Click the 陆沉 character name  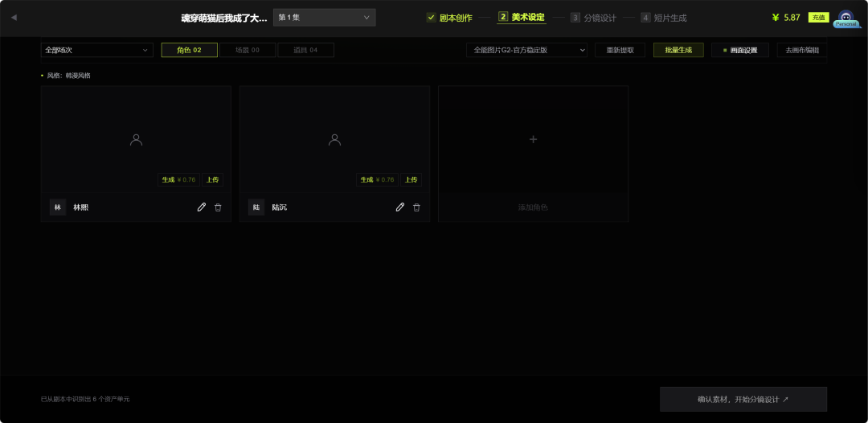280,207
